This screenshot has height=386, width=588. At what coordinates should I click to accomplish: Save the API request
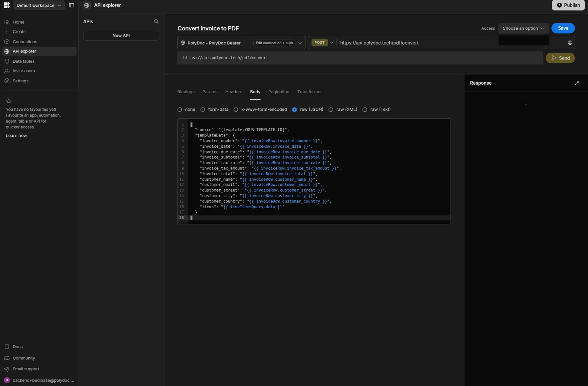(563, 28)
